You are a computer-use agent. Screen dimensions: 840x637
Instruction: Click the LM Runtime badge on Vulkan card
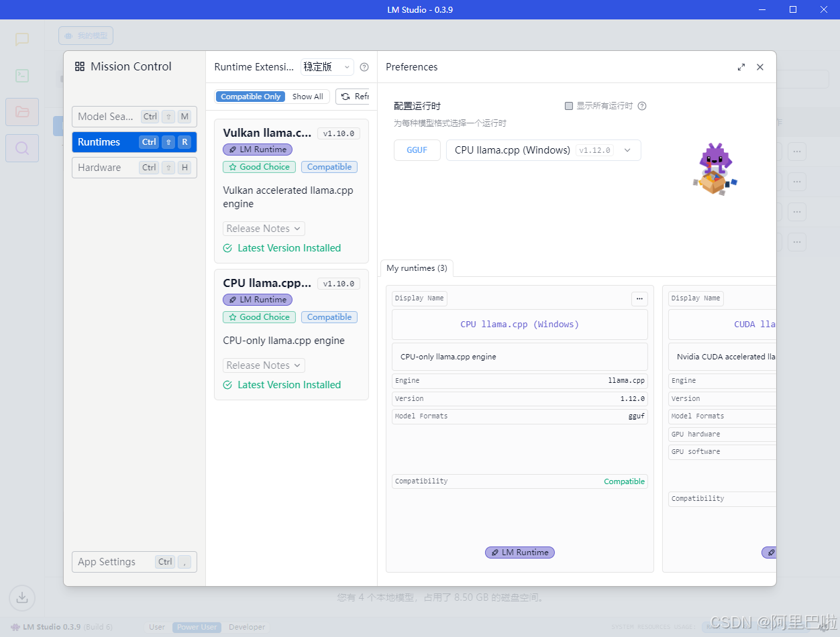click(258, 150)
